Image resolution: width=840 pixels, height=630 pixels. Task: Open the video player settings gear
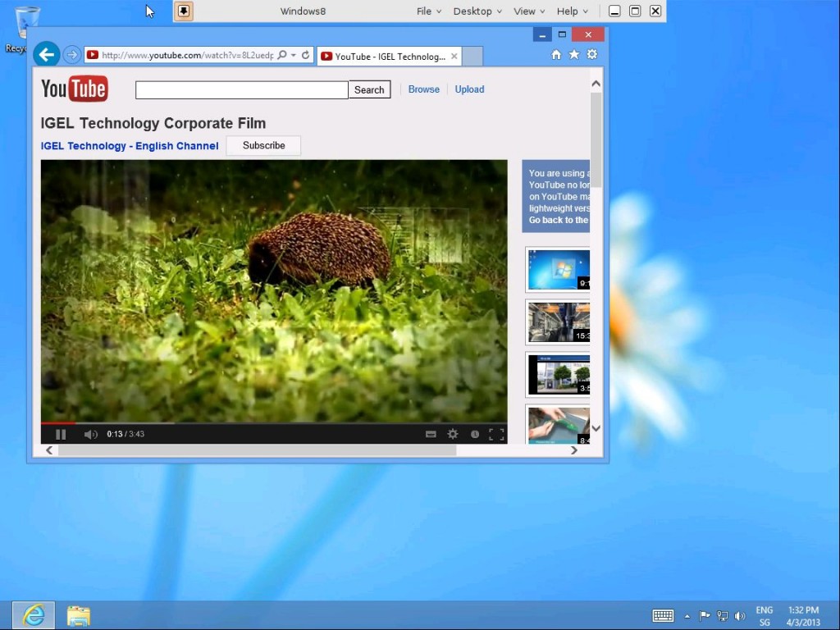(x=453, y=434)
